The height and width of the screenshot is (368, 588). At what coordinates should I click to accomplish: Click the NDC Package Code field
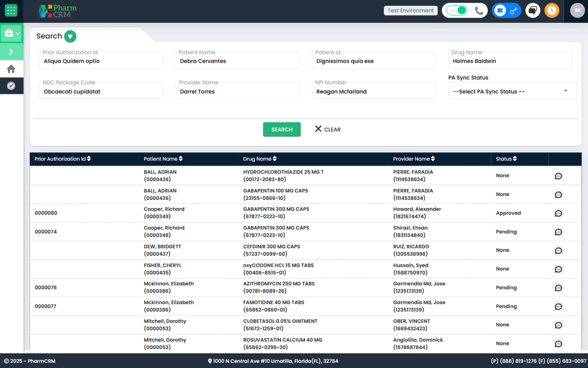click(101, 91)
